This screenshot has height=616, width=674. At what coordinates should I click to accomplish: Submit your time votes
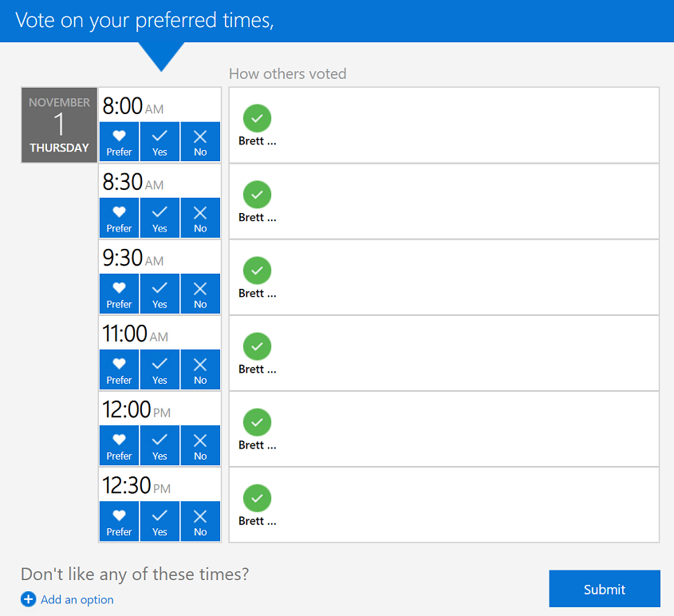click(604, 589)
